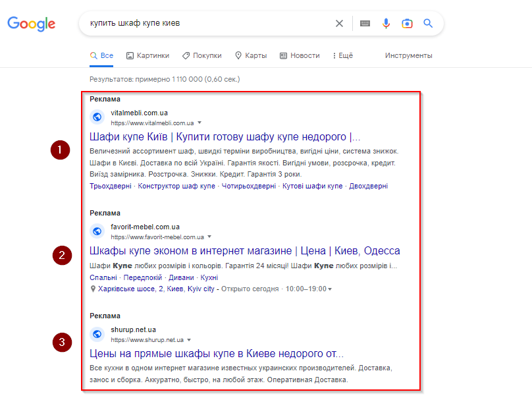The width and height of the screenshot is (532, 398).
Task: Click the globe icon next to shurup.net.ua
Action: 97,334
